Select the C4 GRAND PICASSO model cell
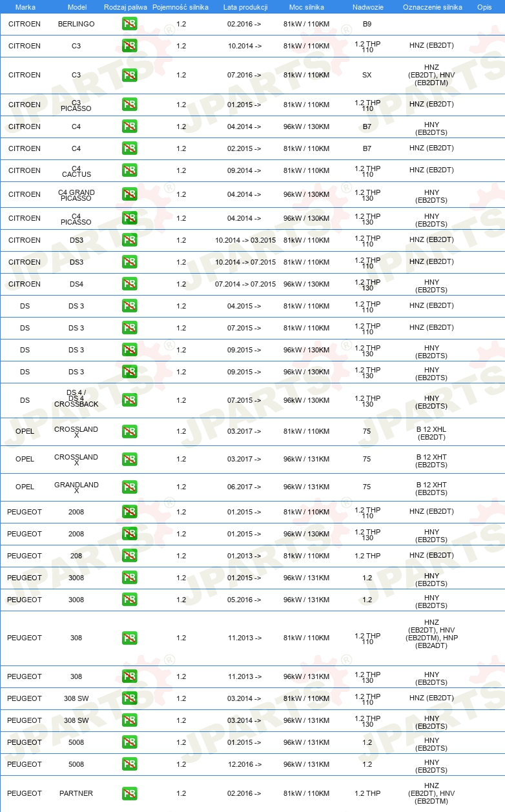Image resolution: width=505 pixels, height=812 pixels. [x=76, y=194]
